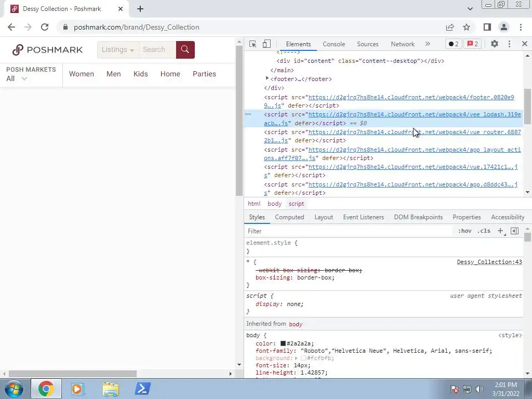
Task: Click the browser forward arrow
Action: pyautogui.click(x=28, y=27)
